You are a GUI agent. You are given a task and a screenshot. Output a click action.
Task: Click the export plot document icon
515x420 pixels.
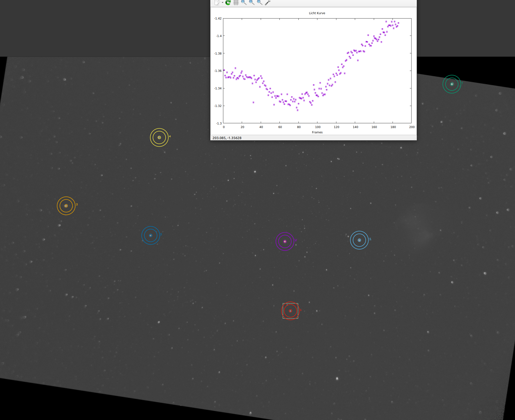[x=217, y=2]
